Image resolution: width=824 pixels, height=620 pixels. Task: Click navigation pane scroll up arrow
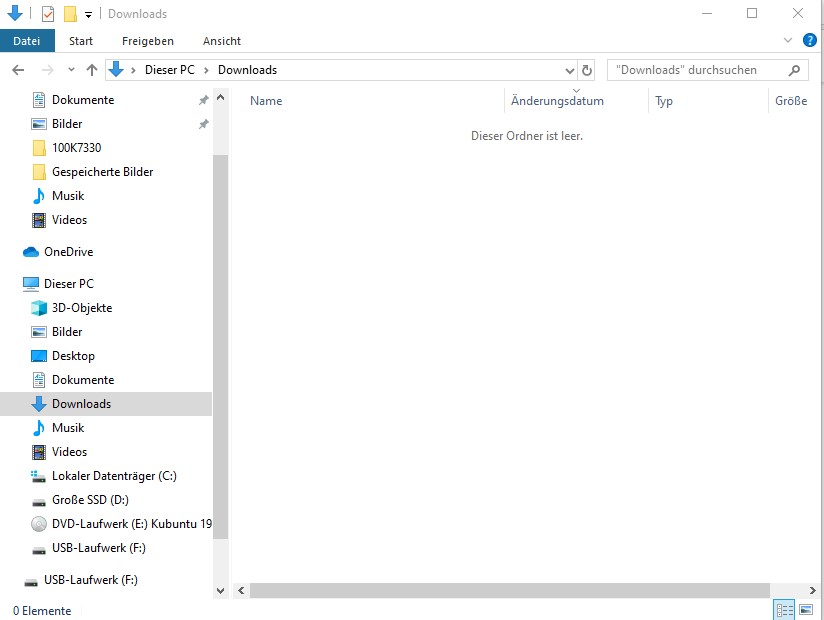pyautogui.click(x=221, y=97)
